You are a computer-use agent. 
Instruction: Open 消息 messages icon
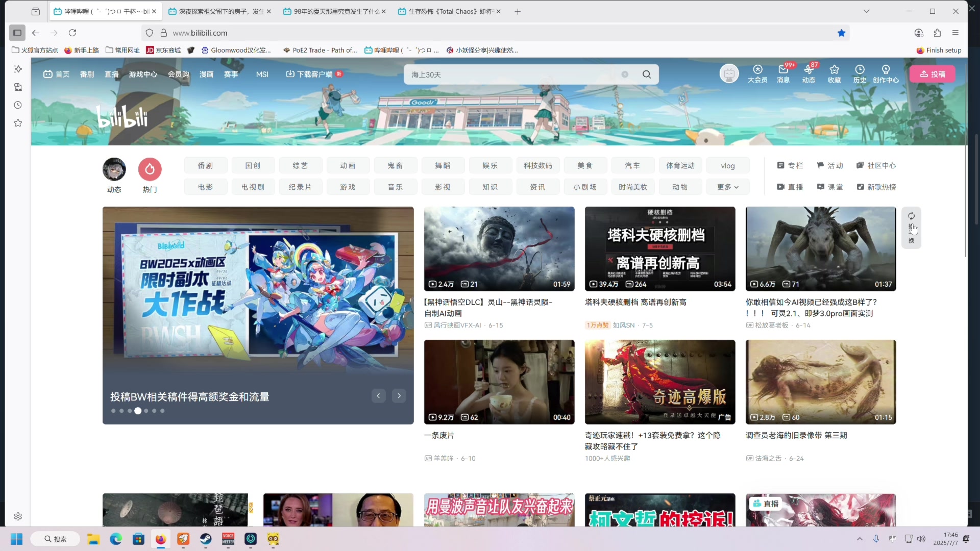click(x=783, y=74)
